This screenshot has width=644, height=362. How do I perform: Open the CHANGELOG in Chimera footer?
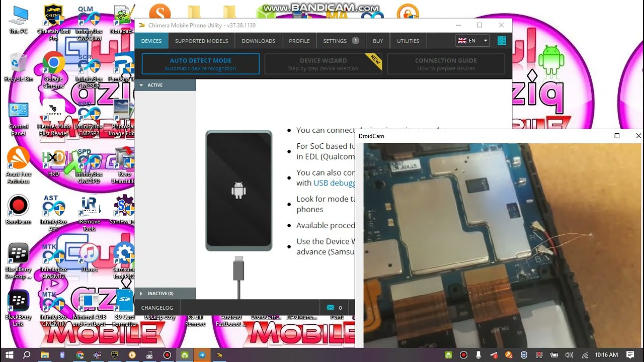[157, 308]
